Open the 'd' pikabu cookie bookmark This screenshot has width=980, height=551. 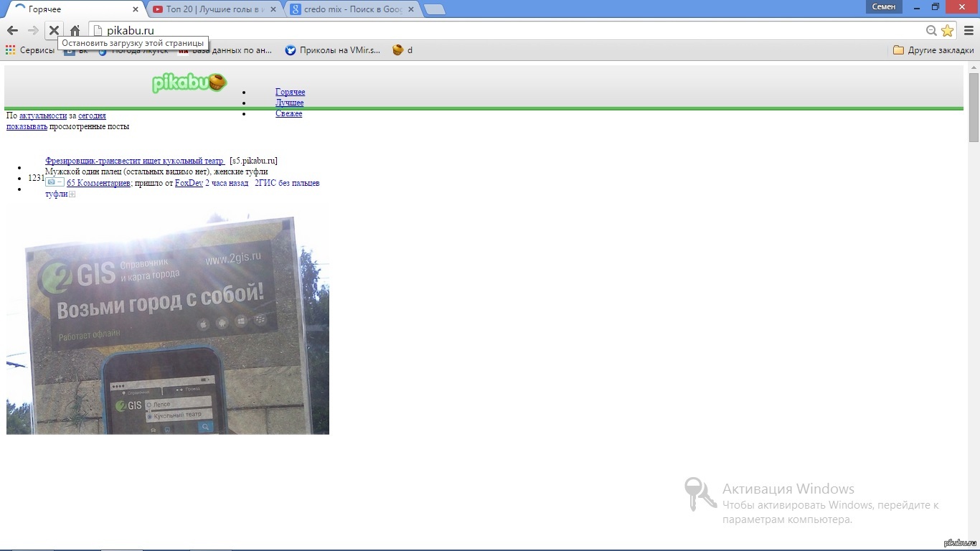click(x=402, y=50)
